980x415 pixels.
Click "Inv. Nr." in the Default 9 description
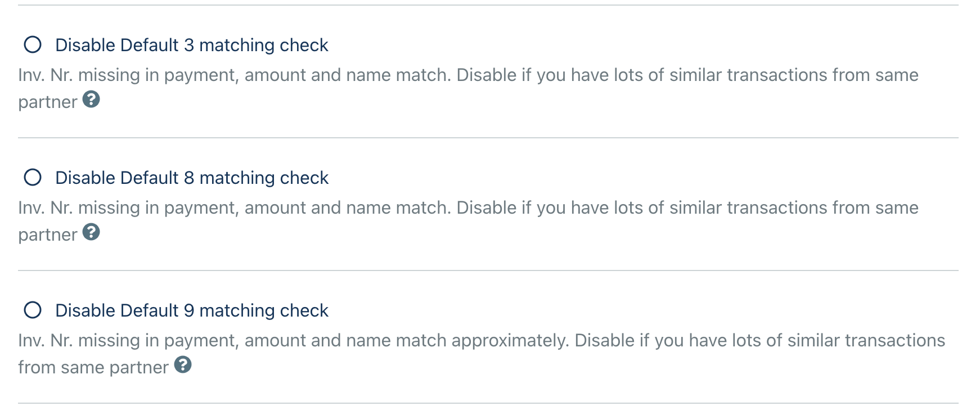point(45,341)
